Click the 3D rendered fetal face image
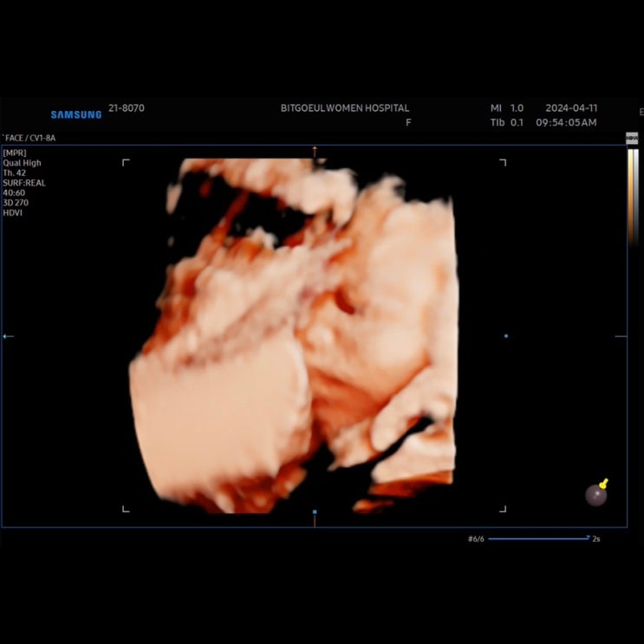The width and height of the screenshot is (644, 644). click(294, 335)
